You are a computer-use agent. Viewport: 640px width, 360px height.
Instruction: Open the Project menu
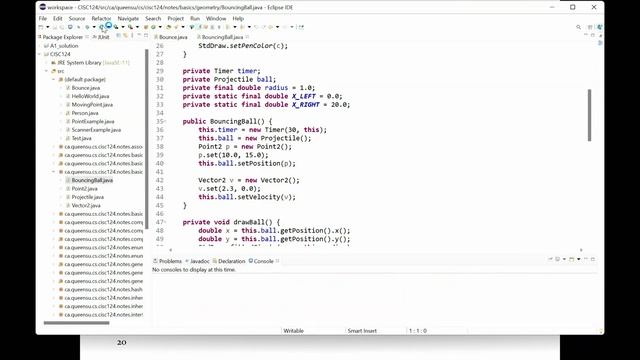176,18
